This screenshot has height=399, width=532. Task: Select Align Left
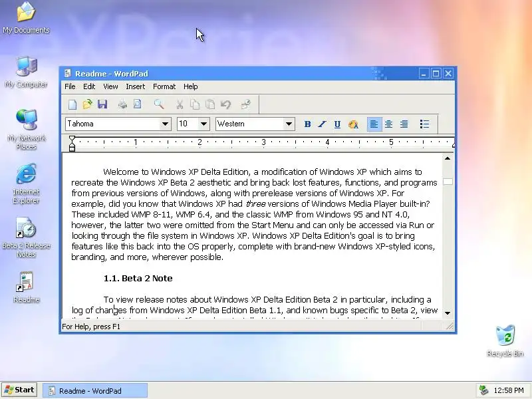click(374, 124)
